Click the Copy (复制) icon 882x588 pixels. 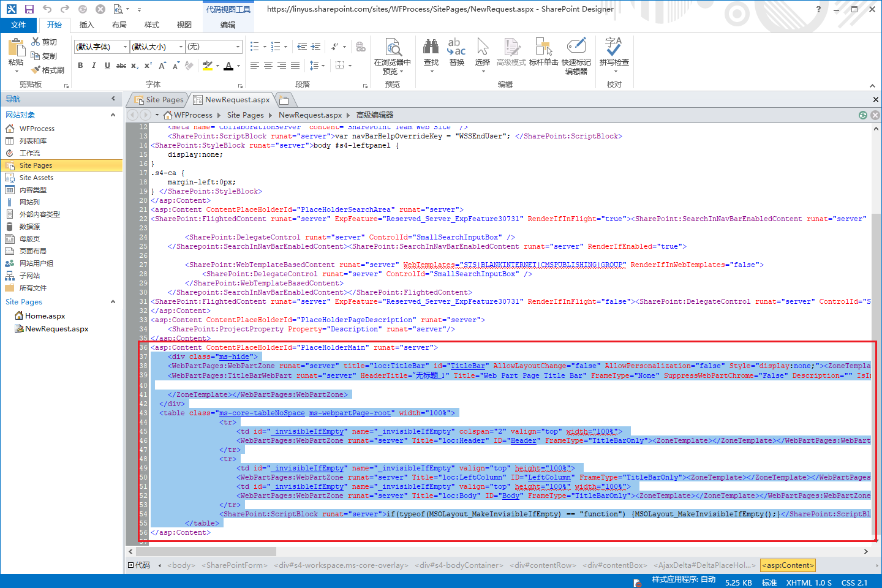(36, 56)
